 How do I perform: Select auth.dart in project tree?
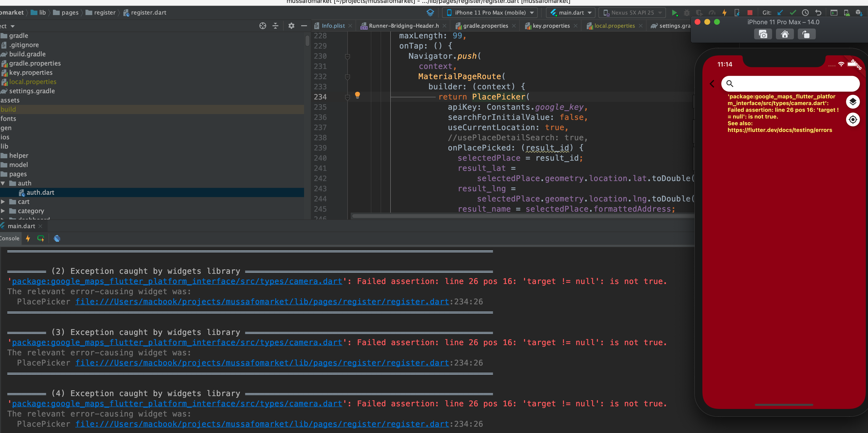pos(152,193)
